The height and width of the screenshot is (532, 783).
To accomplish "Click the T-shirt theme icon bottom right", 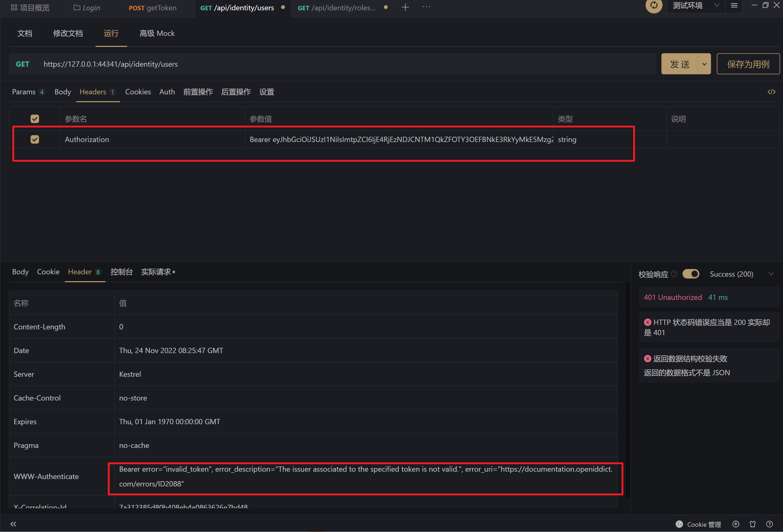I will 753,524.
